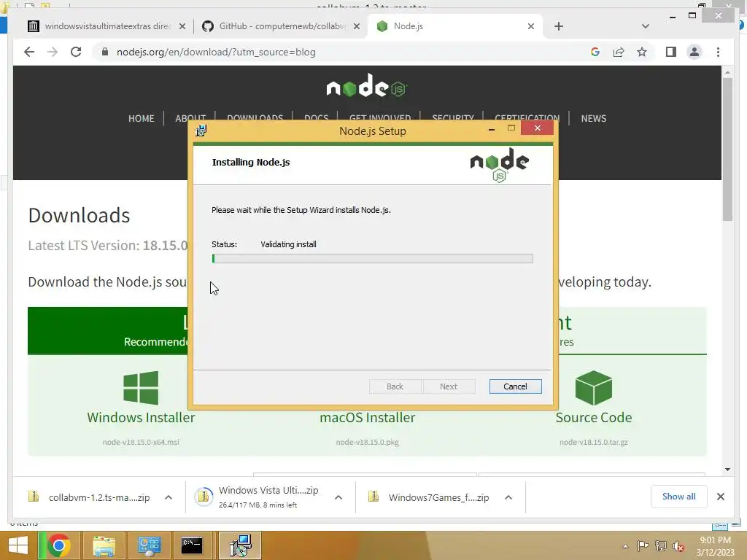Open Windows7Games zip download
The width and height of the screenshot is (747, 560).
point(429,497)
